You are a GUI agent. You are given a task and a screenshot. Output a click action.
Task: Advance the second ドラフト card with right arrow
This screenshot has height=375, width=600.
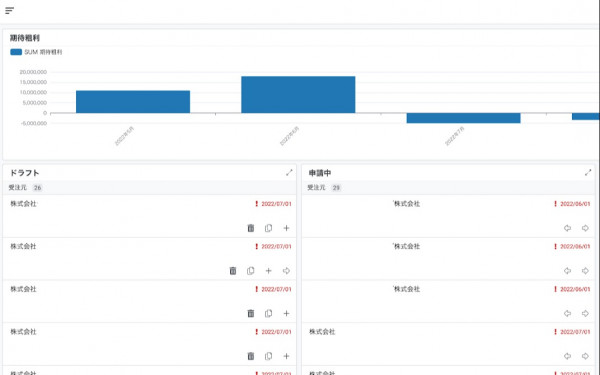click(x=286, y=271)
